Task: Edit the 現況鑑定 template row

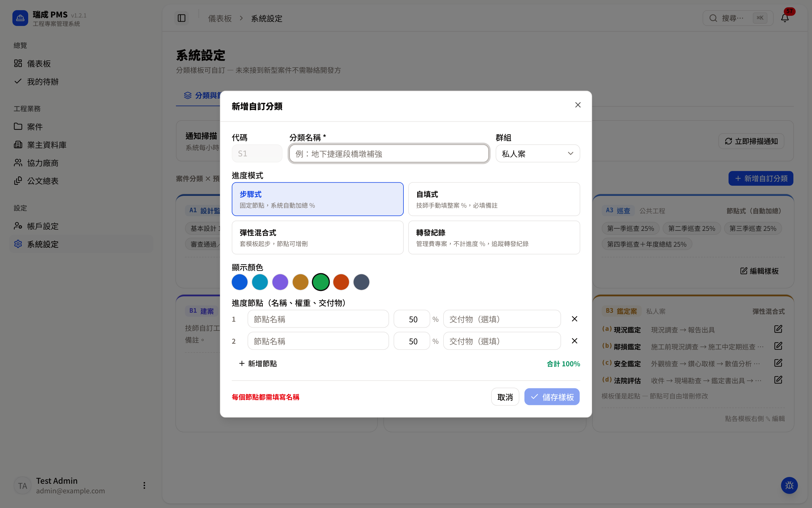Action: 778,329
